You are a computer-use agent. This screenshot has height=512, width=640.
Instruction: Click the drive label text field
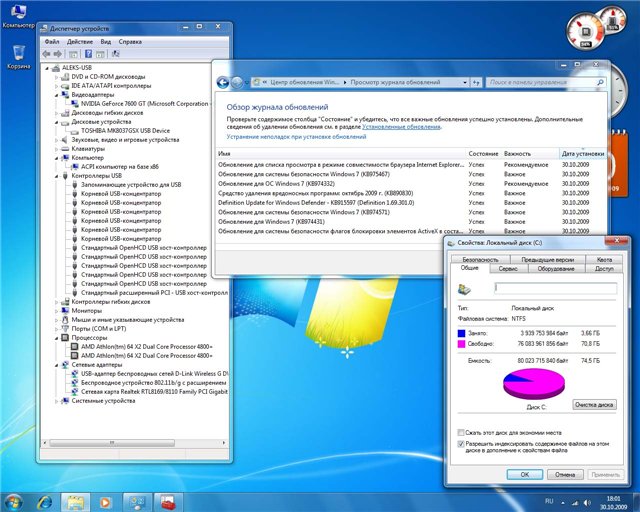[556, 288]
